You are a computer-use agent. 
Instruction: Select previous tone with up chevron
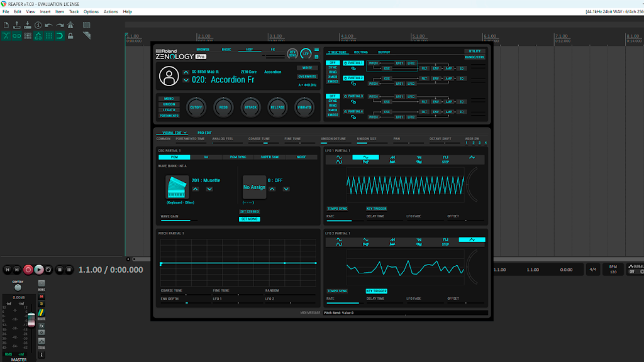point(186,72)
